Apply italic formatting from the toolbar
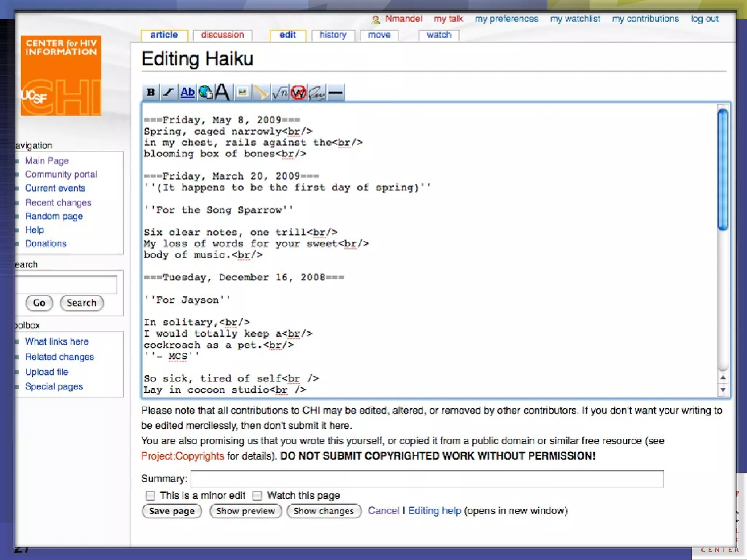747x560 pixels. (x=169, y=92)
